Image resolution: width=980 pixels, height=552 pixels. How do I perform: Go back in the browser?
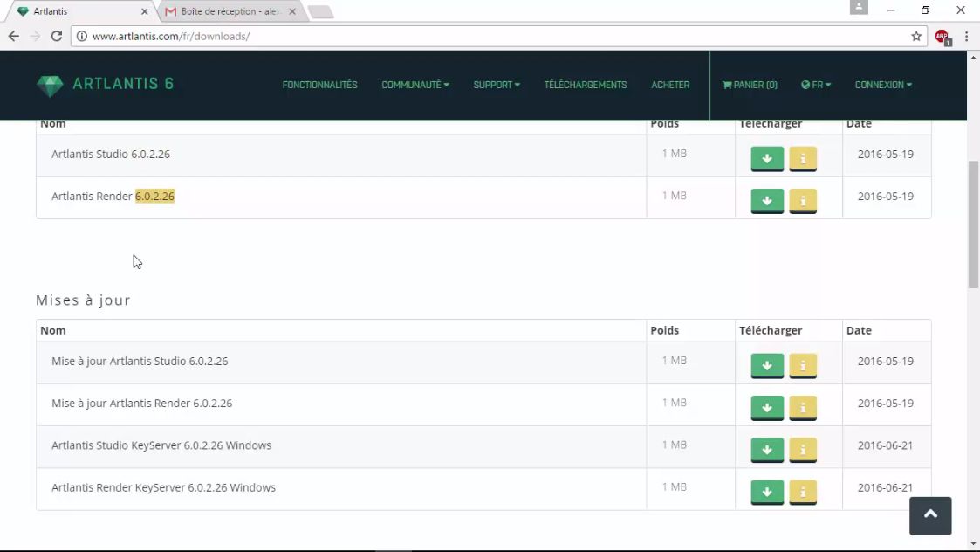(x=14, y=37)
